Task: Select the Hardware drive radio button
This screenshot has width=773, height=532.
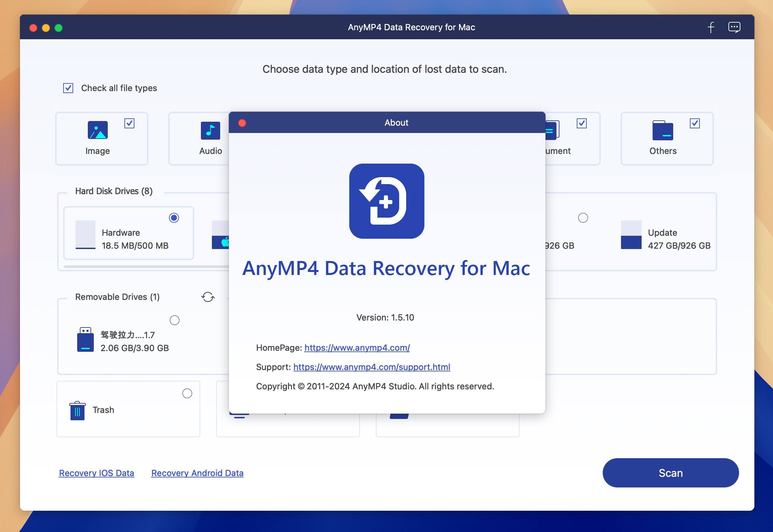Action: pos(174,218)
